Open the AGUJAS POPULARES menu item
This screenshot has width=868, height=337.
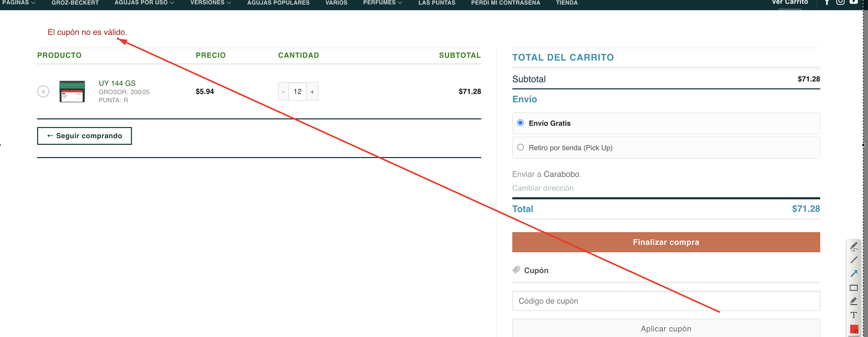[x=278, y=3]
